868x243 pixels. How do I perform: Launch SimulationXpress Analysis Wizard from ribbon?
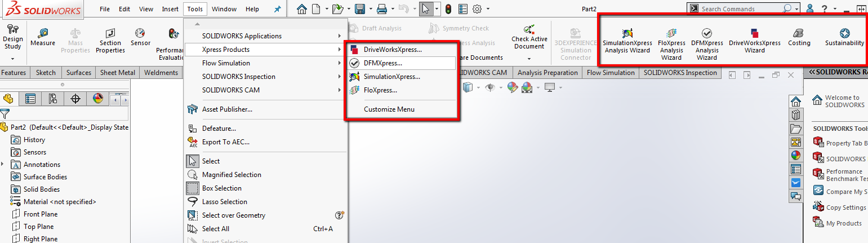[x=627, y=41]
